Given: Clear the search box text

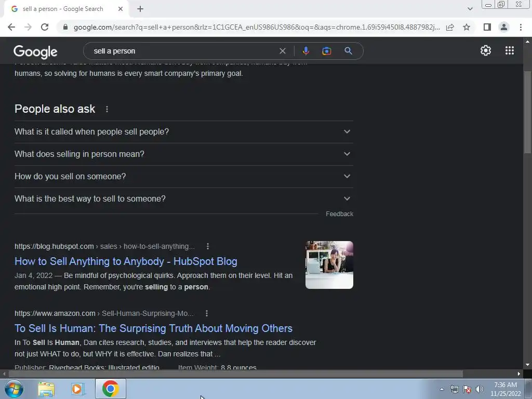Looking at the screenshot, I should click(x=282, y=51).
